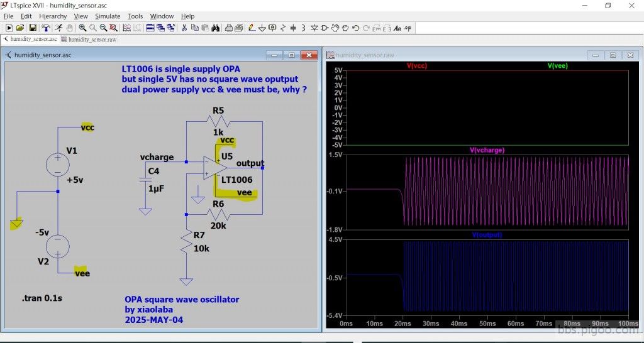
Task: Click the R5 resistor label
Action: (x=218, y=111)
